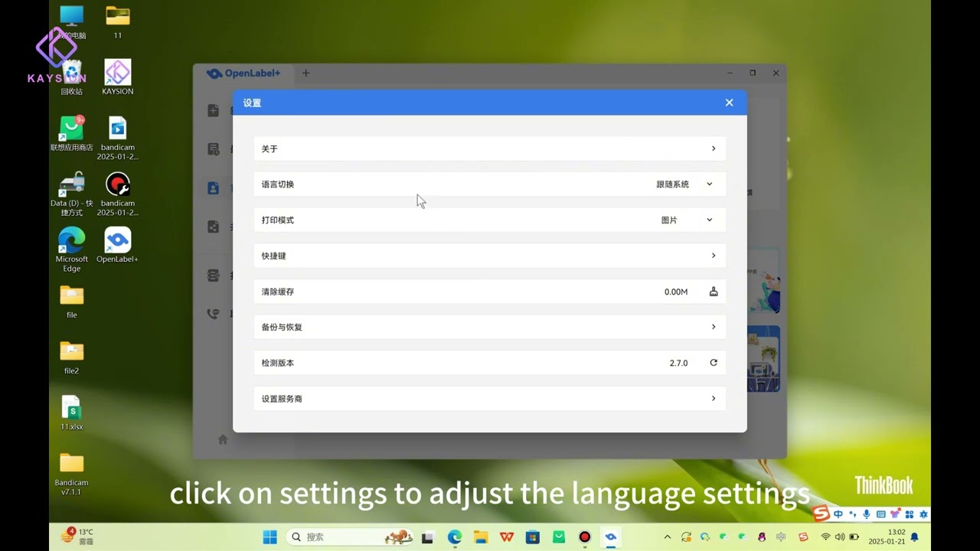
Task: Close the 设置 settings dialog
Action: pos(729,103)
